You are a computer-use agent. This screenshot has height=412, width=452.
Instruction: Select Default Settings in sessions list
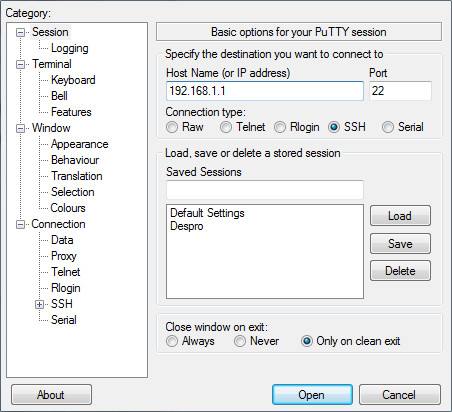point(207,213)
